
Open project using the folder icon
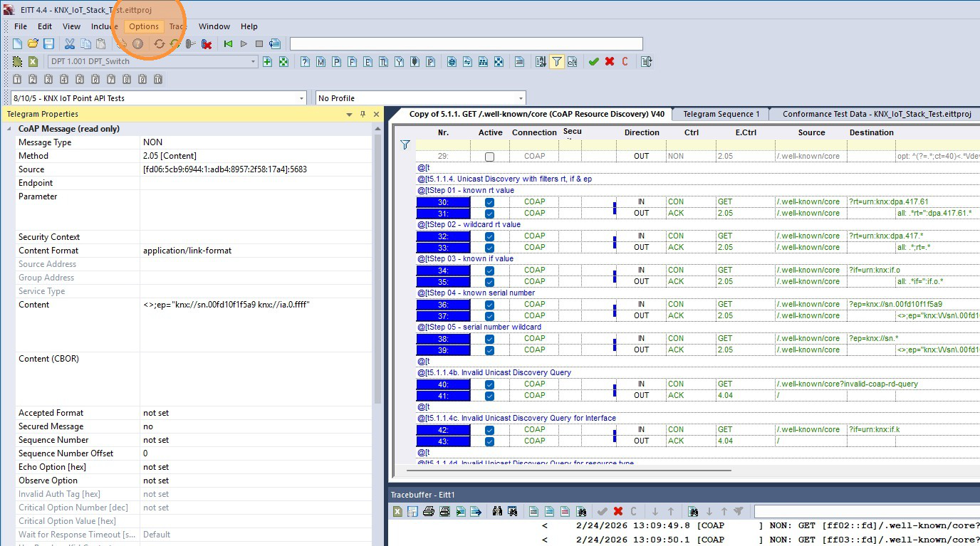coord(33,44)
